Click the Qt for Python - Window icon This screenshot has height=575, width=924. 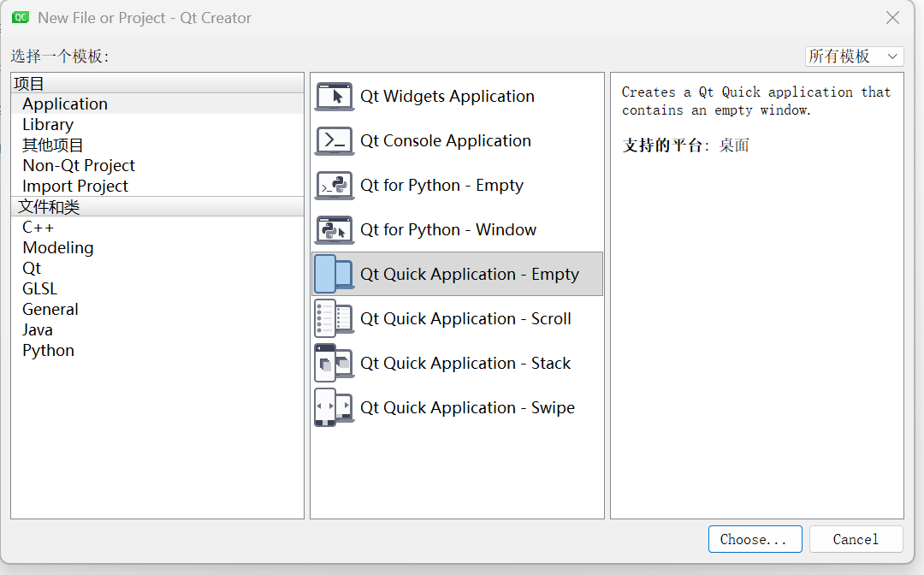coord(335,230)
